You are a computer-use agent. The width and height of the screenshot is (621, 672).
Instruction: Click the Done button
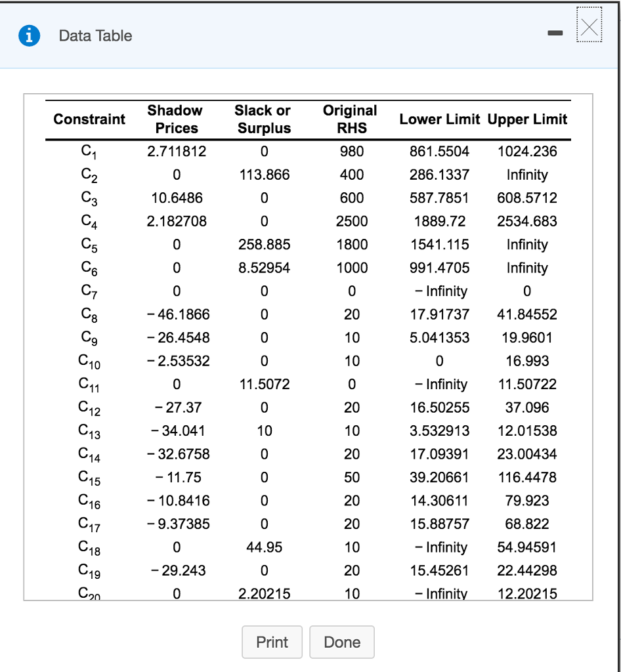click(342, 642)
